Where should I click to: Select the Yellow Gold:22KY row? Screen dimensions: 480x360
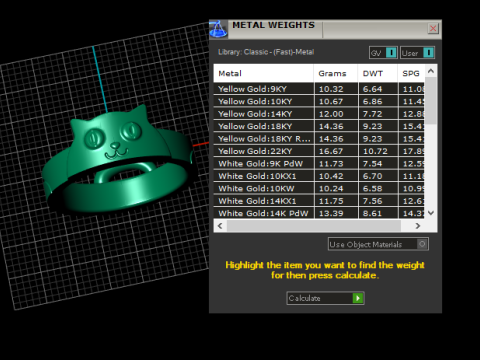pyautogui.click(x=319, y=151)
